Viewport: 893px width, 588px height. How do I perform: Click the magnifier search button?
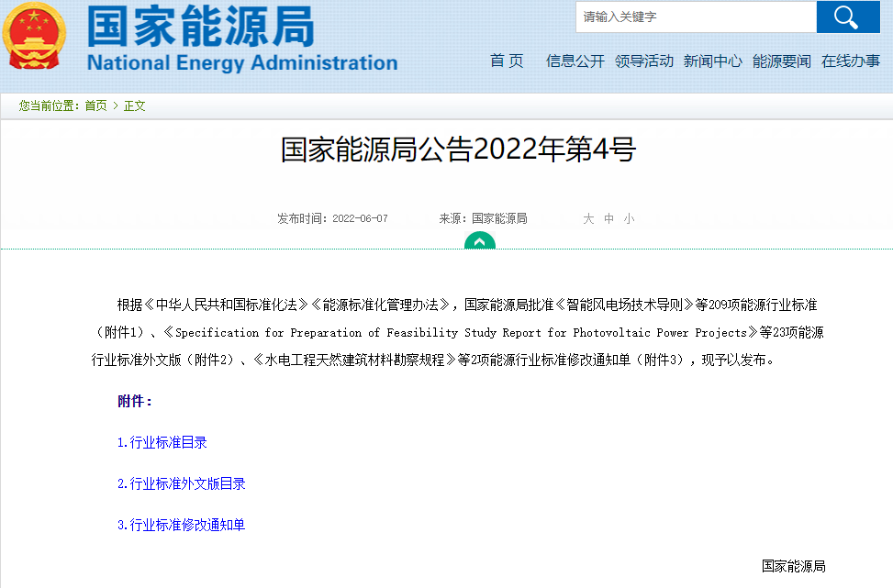click(848, 17)
